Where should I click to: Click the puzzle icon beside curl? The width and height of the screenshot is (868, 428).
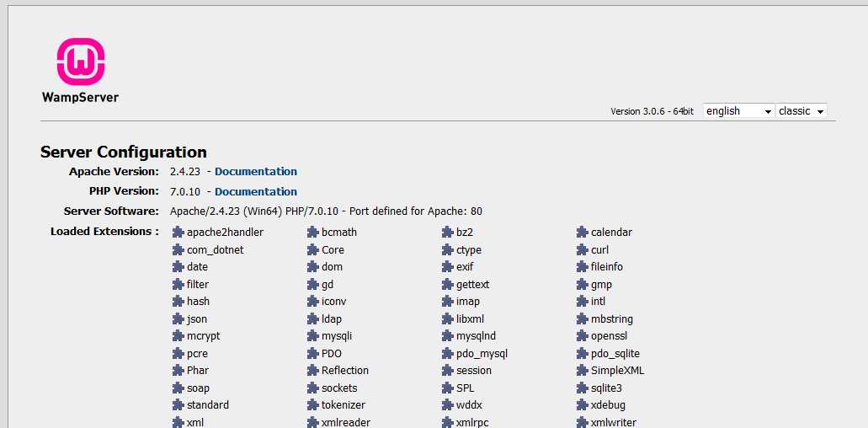point(582,249)
